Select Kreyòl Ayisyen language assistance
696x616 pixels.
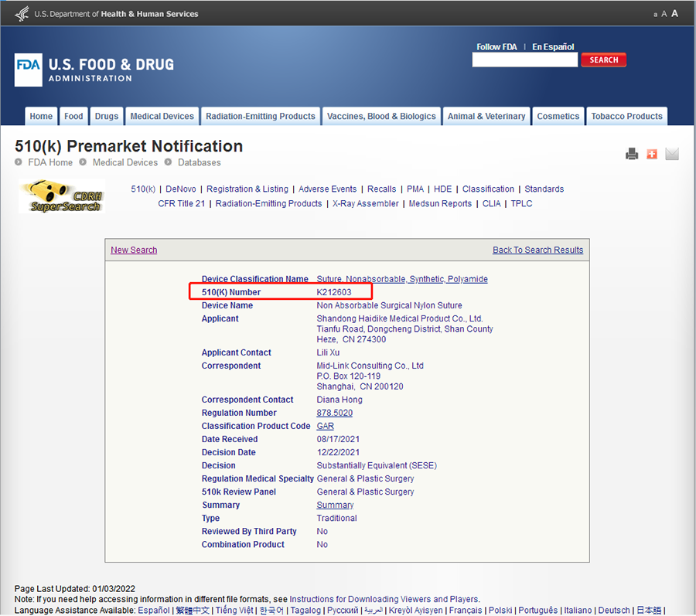415,611
